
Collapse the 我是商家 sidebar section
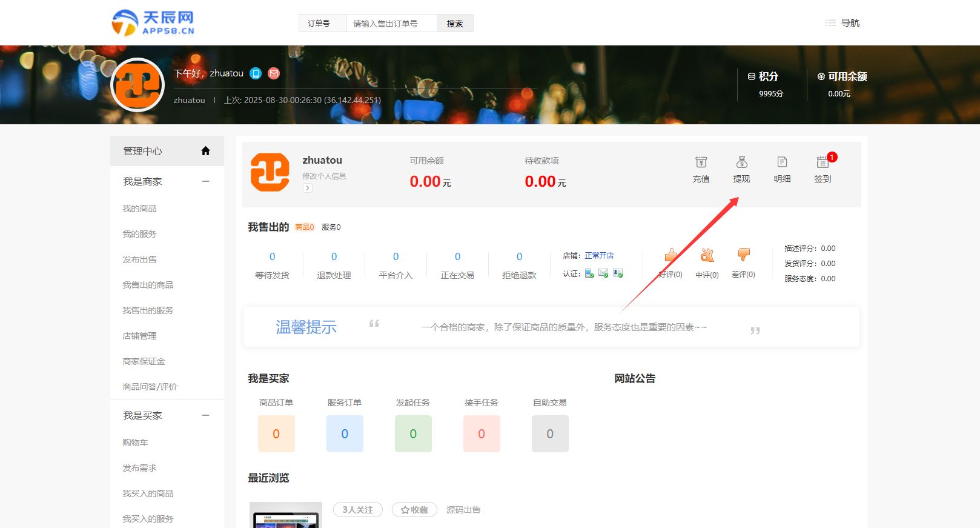click(205, 181)
